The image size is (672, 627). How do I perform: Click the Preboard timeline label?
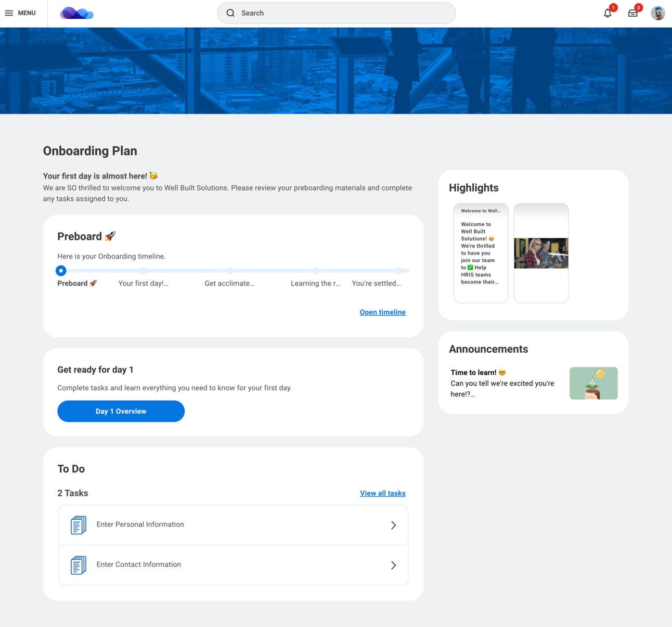click(x=77, y=284)
